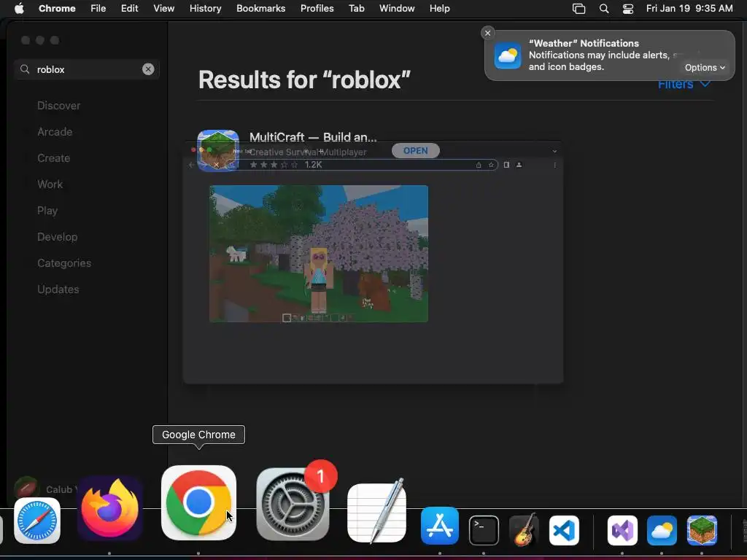Click the OPEN button for MultiCraft
747x560 pixels.
coord(415,150)
